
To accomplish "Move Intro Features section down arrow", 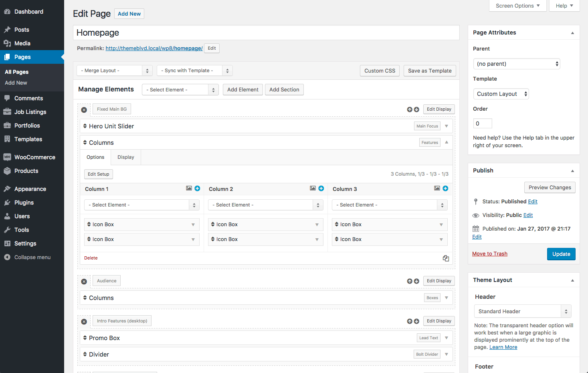I will click(416, 321).
